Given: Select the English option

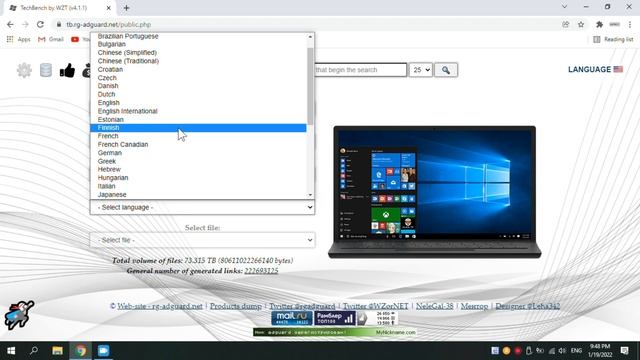Looking at the screenshot, I should [198, 102].
